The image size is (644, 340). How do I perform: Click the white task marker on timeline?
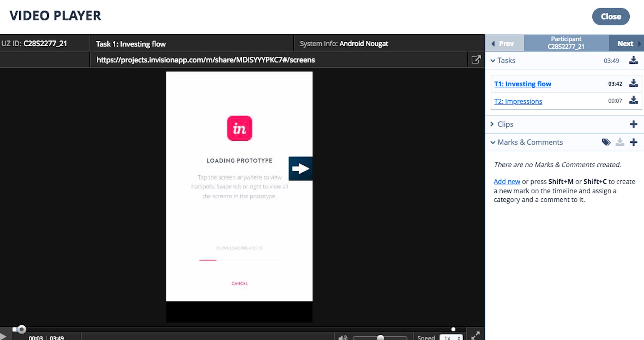(453, 329)
